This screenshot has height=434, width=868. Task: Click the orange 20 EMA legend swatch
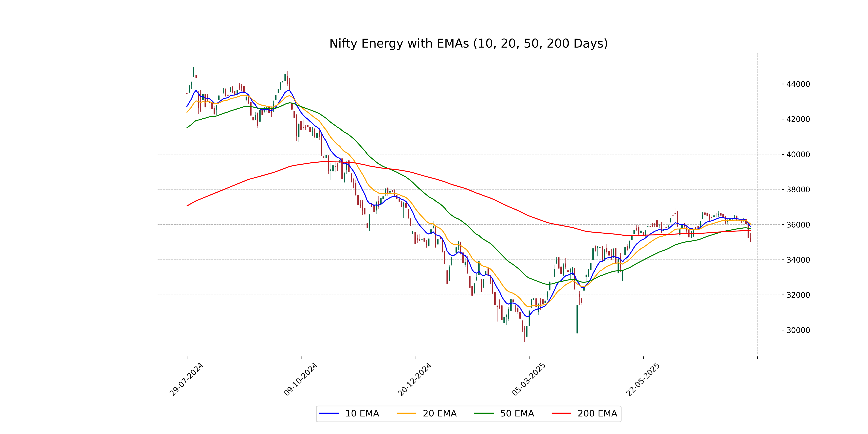pyautogui.click(x=406, y=413)
